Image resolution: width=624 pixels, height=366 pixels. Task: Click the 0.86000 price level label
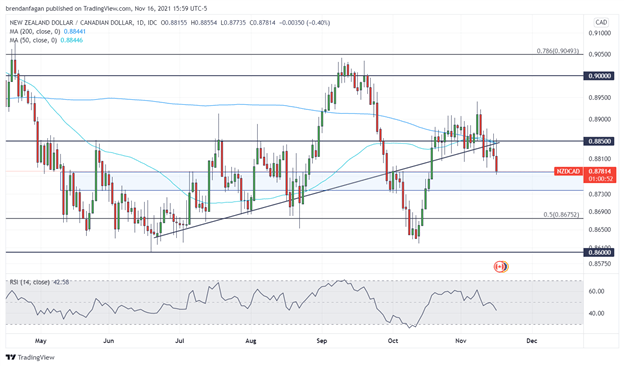click(x=599, y=252)
